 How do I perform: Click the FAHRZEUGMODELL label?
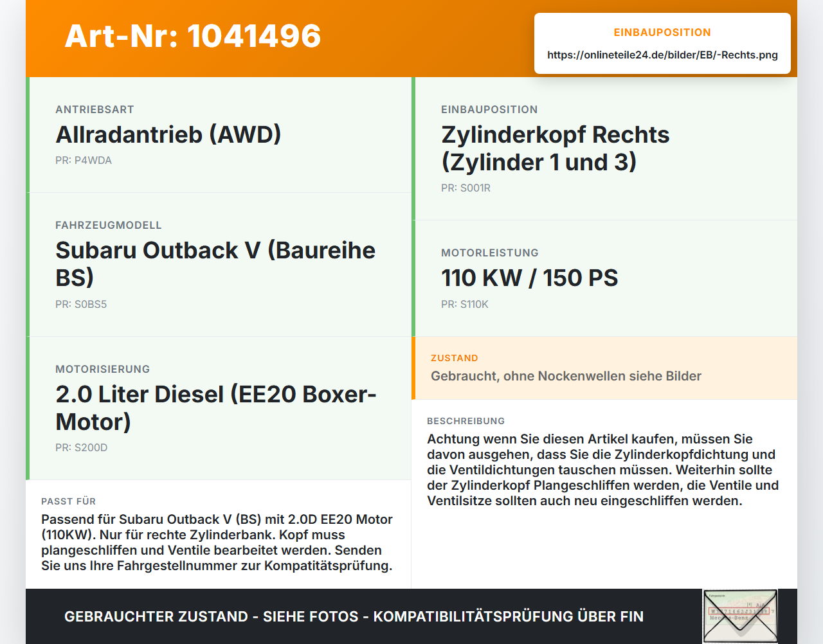109,225
